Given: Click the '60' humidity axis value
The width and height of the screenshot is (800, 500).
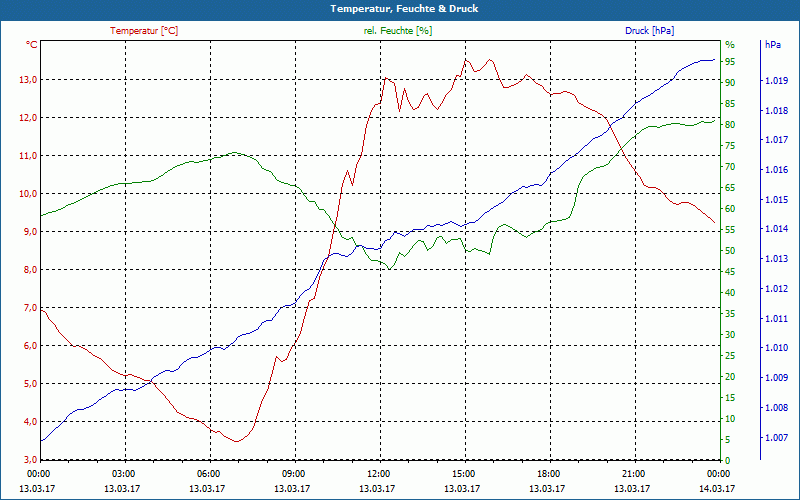Looking at the screenshot, I should 730,209.
